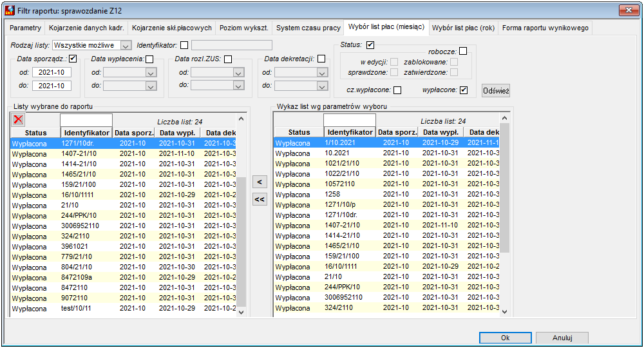The height and width of the screenshot is (348, 644).
Task: Select row 1021/21/10 in right list
Action: click(386, 164)
